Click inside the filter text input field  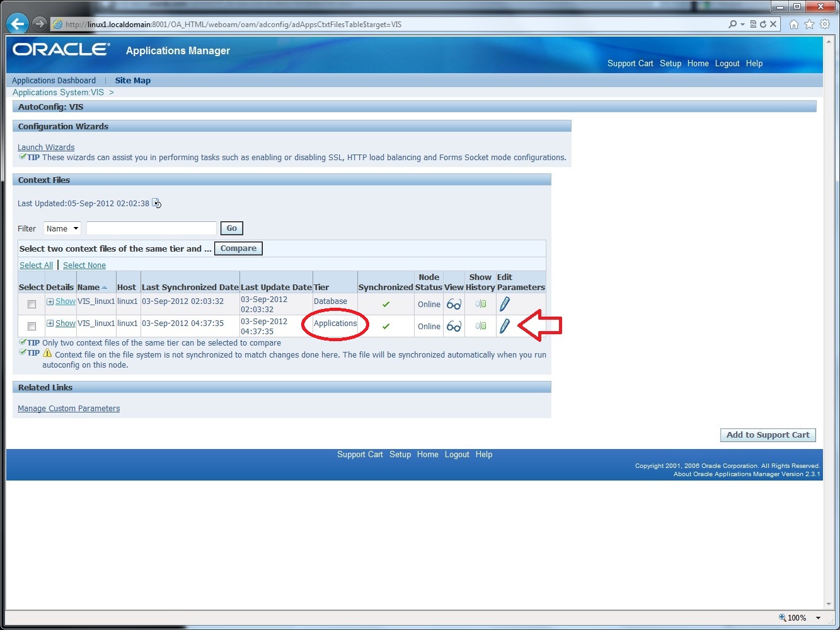pyautogui.click(x=151, y=228)
